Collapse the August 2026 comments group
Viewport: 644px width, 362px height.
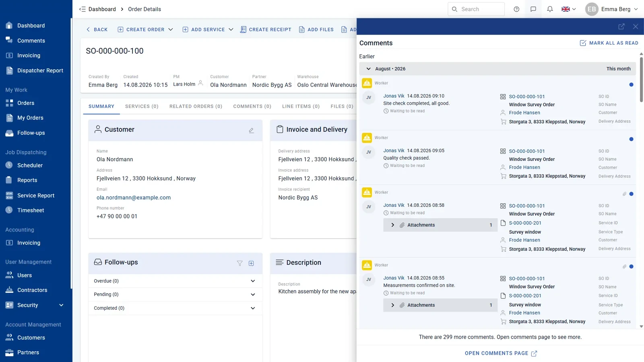pos(368,69)
